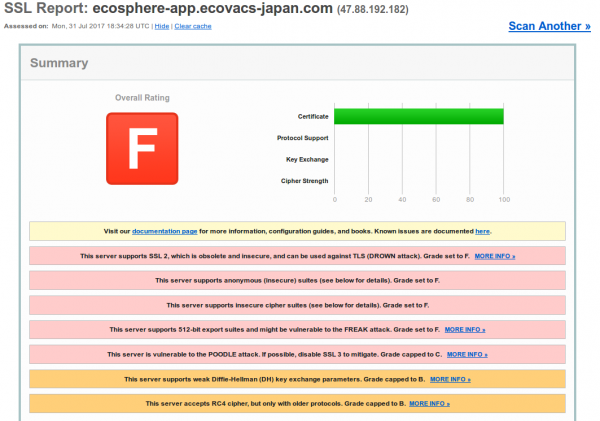Click the green Certificate score bar
The image size is (600, 421).
click(x=419, y=116)
